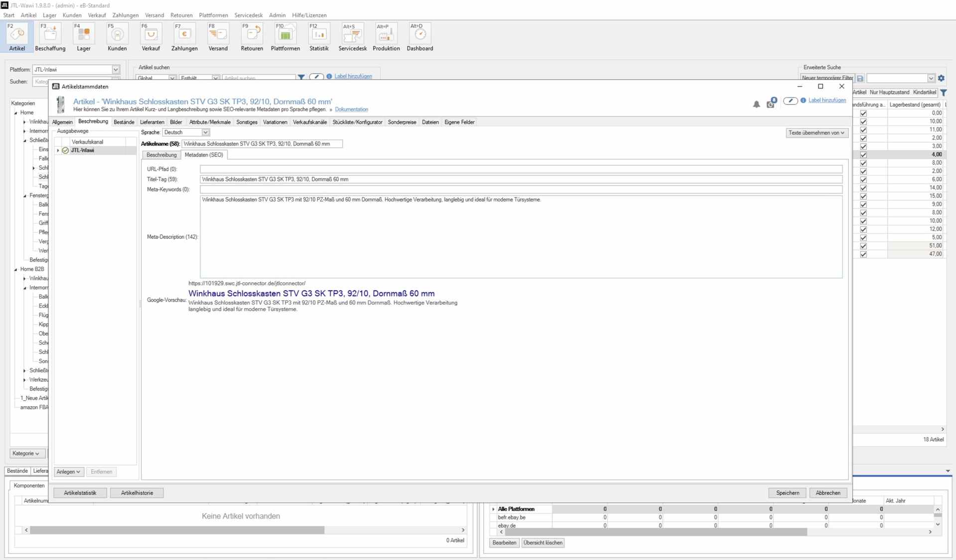Collapse the Home category tree node
Viewport: 956px width, 560px height.
point(15,113)
